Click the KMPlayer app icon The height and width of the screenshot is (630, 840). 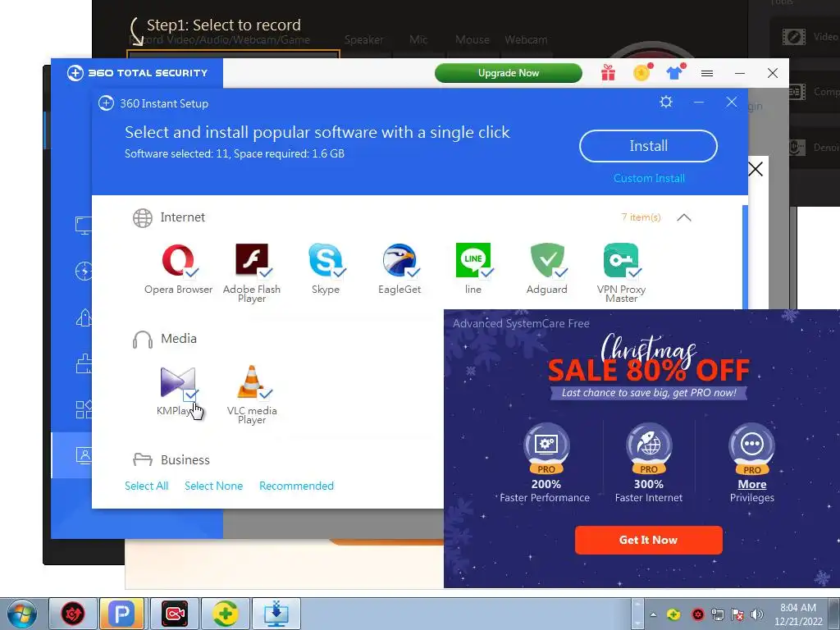tap(177, 382)
